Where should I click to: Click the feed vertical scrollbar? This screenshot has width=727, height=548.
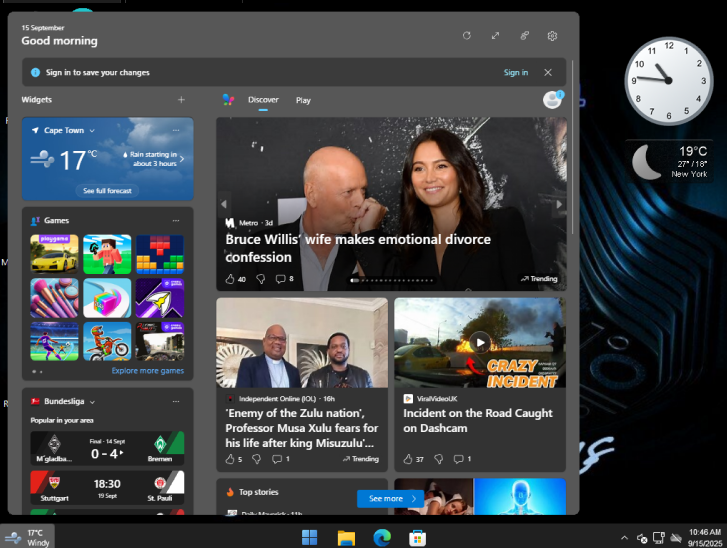(573, 147)
